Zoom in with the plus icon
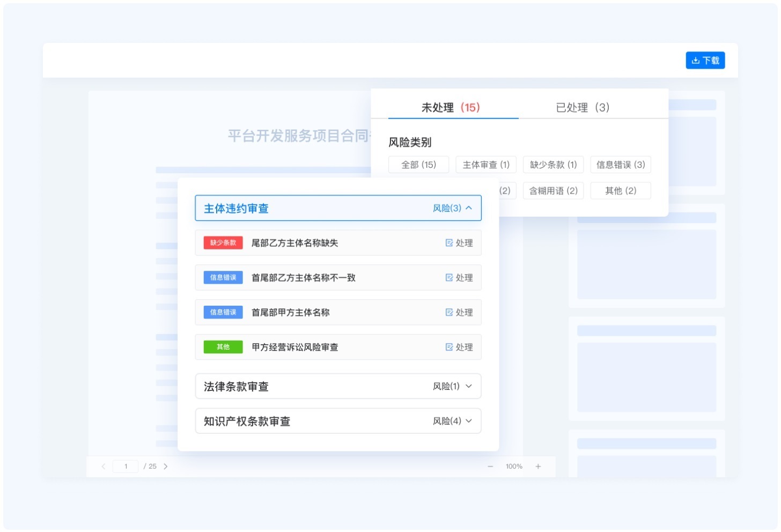The image size is (781, 532). pyautogui.click(x=538, y=467)
